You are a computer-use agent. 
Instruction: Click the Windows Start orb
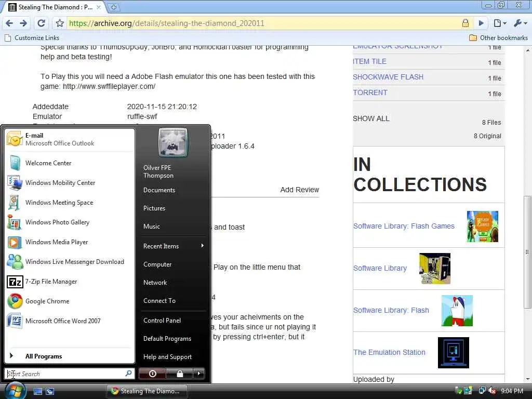point(15,390)
